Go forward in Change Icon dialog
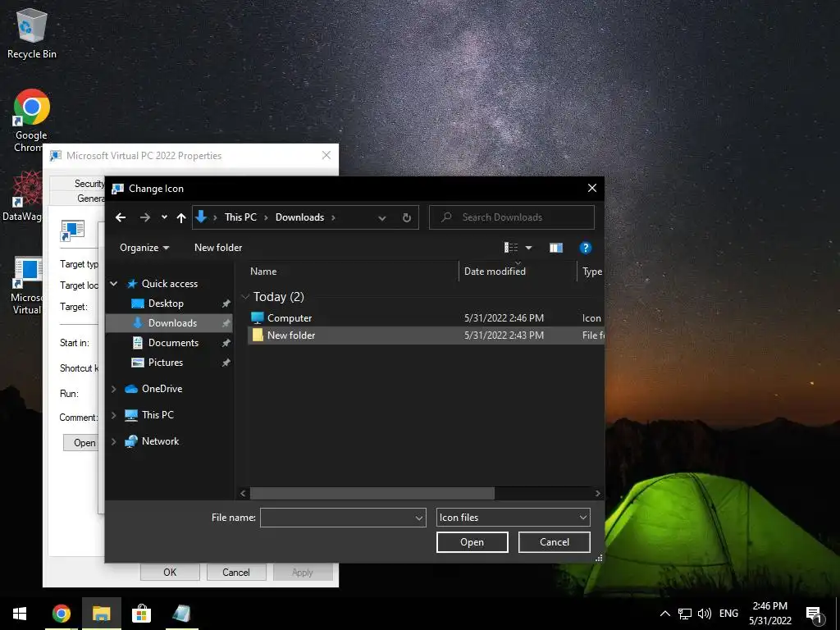 (x=144, y=217)
